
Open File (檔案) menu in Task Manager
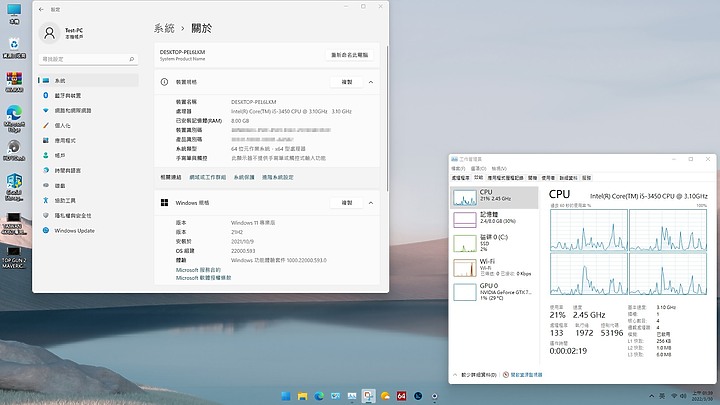click(458, 169)
